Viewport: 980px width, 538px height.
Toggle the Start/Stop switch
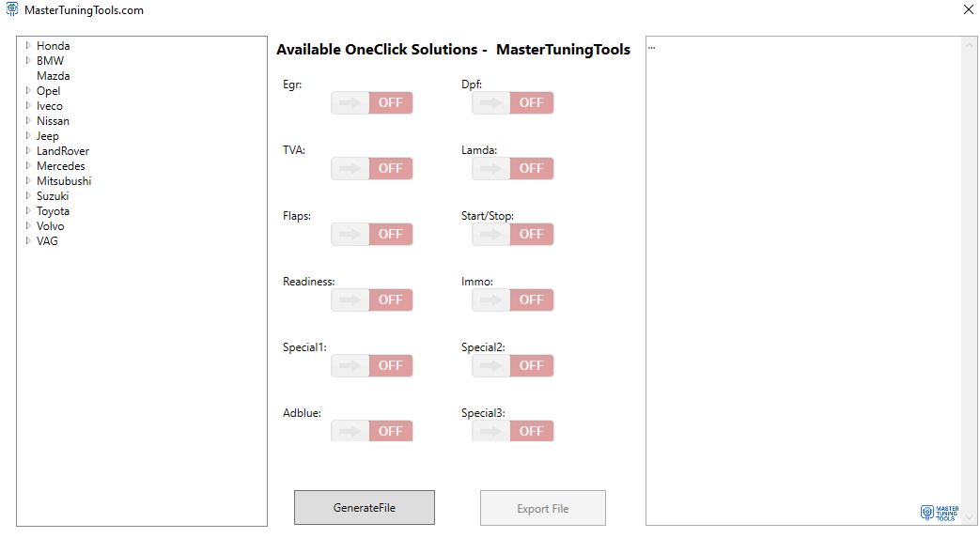coord(513,234)
